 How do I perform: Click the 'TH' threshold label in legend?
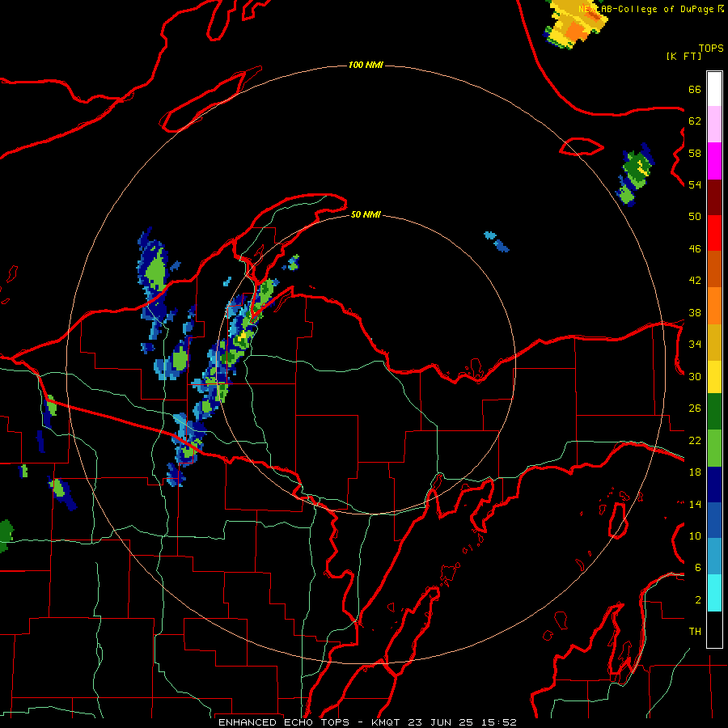pyautogui.click(x=695, y=632)
